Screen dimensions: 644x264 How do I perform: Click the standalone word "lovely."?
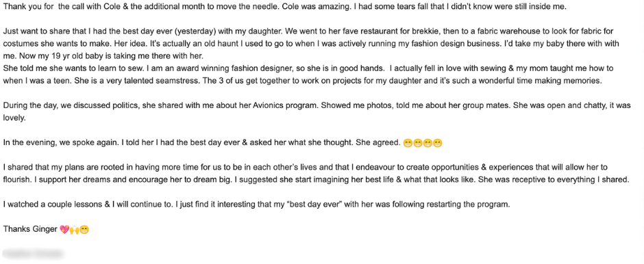pyautogui.click(x=14, y=118)
